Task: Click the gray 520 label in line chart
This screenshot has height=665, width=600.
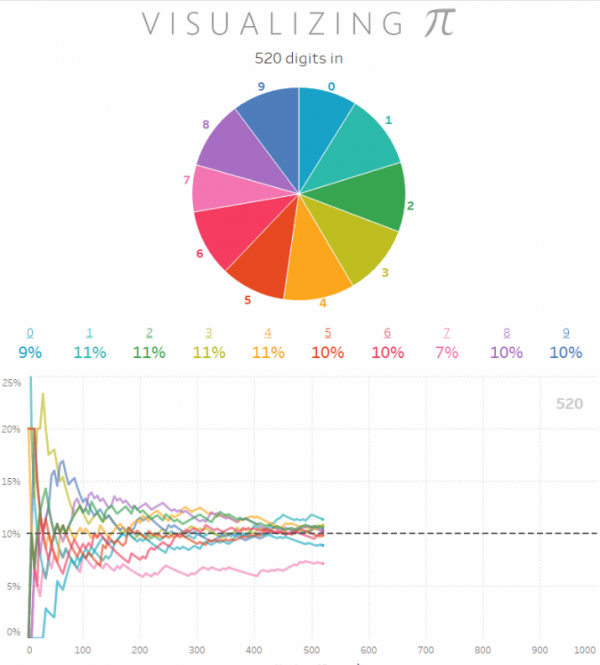Action: pyautogui.click(x=569, y=404)
